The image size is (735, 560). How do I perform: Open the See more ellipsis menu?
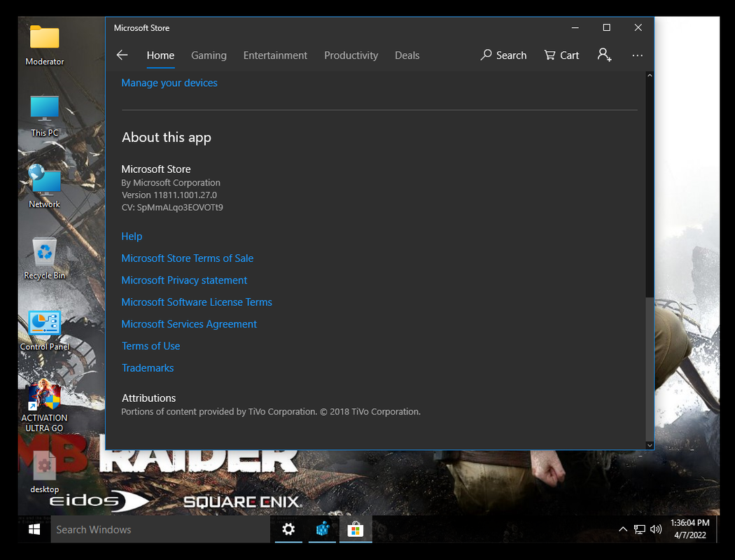click(x=637, y=55)
